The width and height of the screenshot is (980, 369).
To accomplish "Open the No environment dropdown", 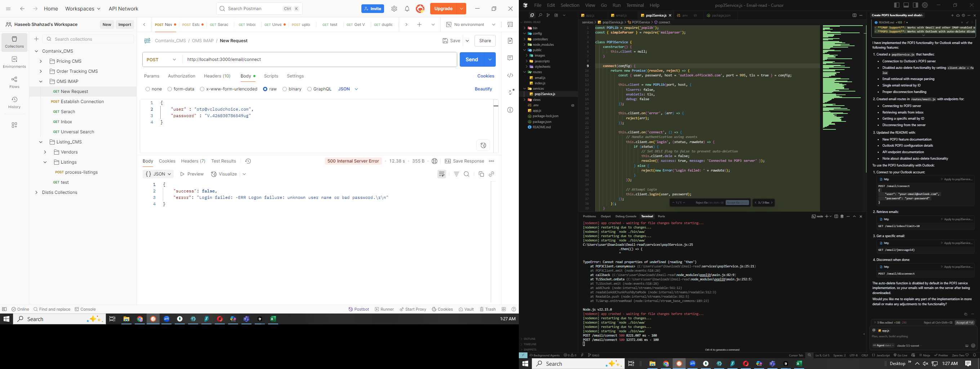I will (471, 25).
